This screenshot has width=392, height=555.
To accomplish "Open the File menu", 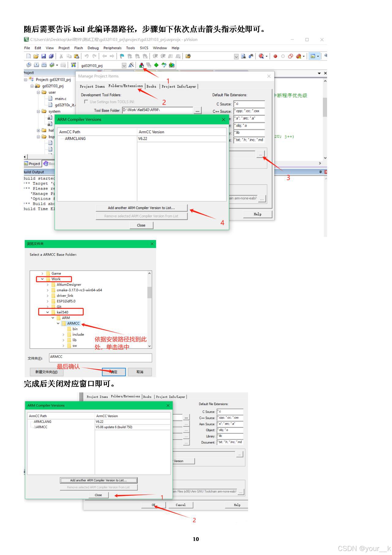I will 27,48.
